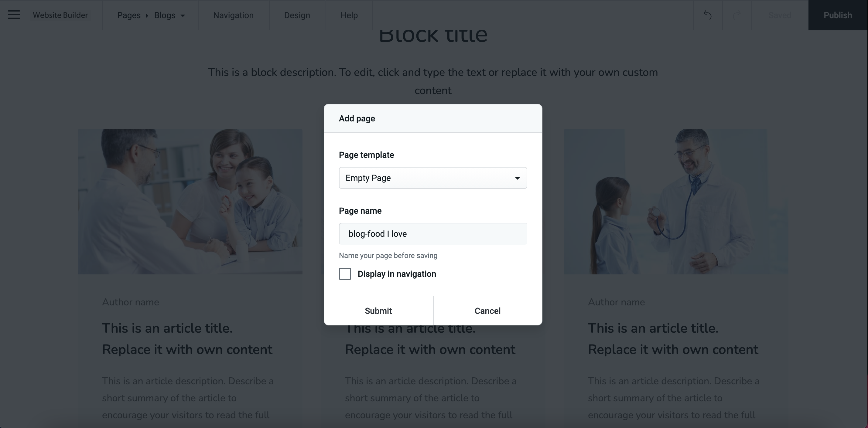Click the Website Builder title
Image resolution: width=868 pixels, height=428 pixels.
60,15
